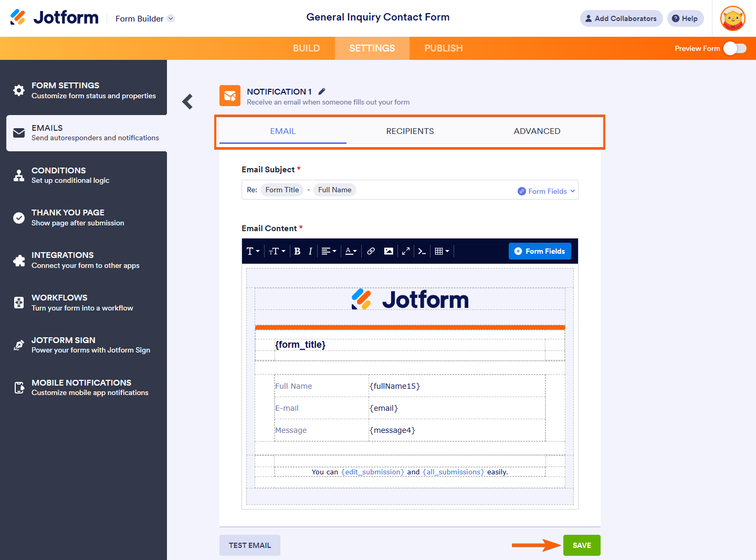This screenshot has width=756, height=560.
Task: Open WORKFLOWS menu item
Action: coord(83,303)
